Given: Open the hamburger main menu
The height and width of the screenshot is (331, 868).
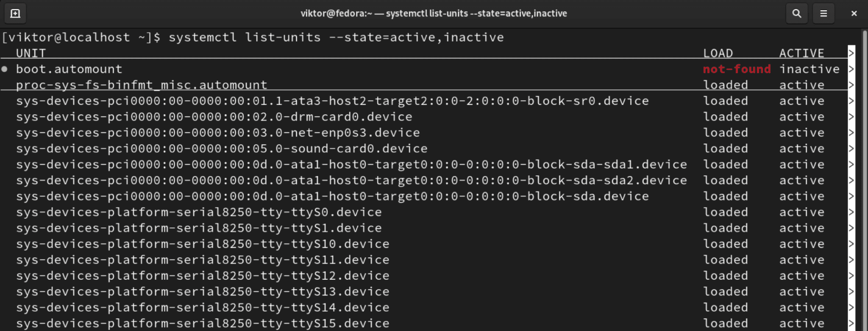Looking at the screenshot, I should (x=823, y=14).
